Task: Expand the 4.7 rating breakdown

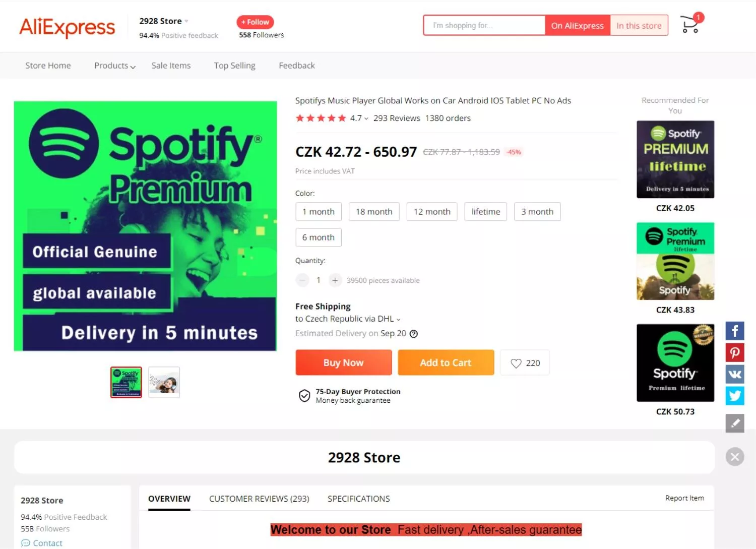Action: pyautogui.click(x=359, y=118)
